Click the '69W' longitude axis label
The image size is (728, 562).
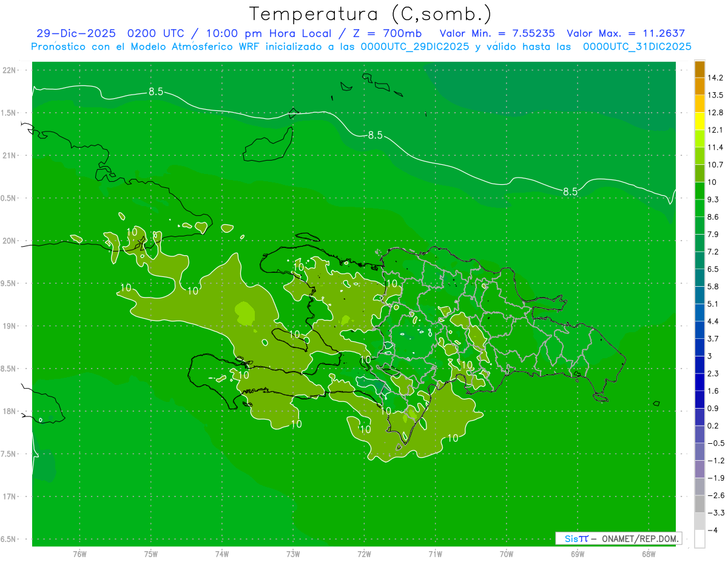[x=578, y=554]
